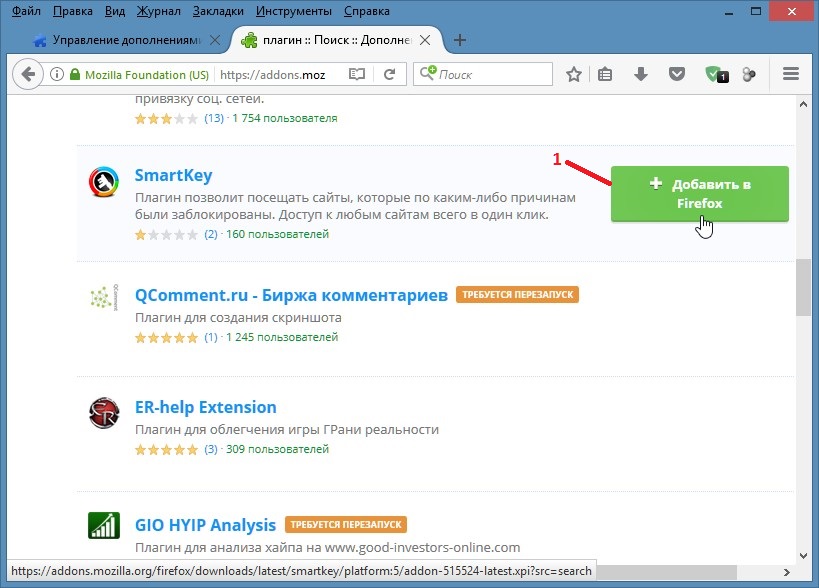View ER-help's (3) reviews link
This screenshot has height=588, width=819.
pyautogui.click(x=211, y=449)
